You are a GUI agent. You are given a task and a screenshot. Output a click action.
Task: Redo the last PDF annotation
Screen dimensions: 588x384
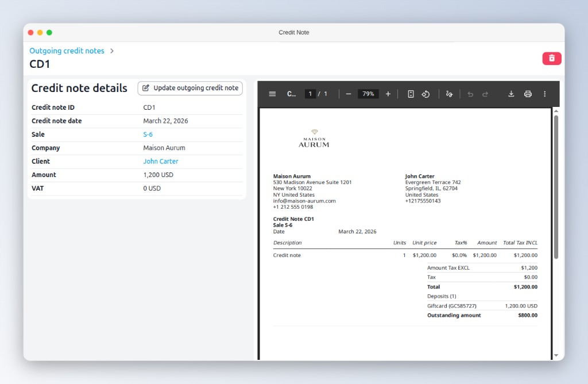click(x=485, y=94)
